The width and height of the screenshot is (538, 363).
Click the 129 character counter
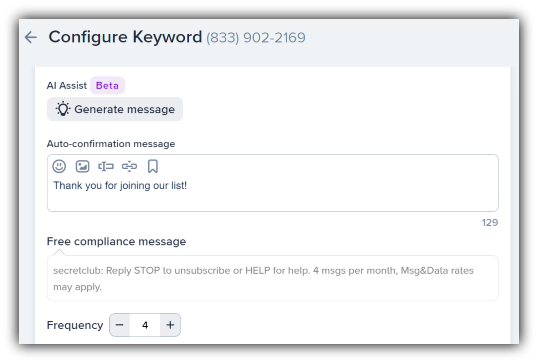(490, 223)
